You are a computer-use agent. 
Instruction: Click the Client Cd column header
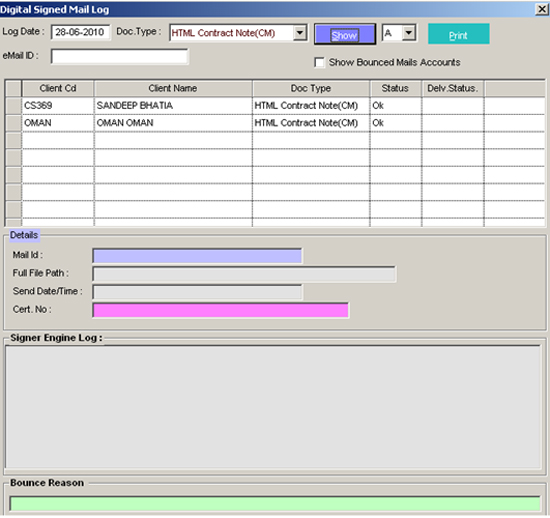click(58, 88)
